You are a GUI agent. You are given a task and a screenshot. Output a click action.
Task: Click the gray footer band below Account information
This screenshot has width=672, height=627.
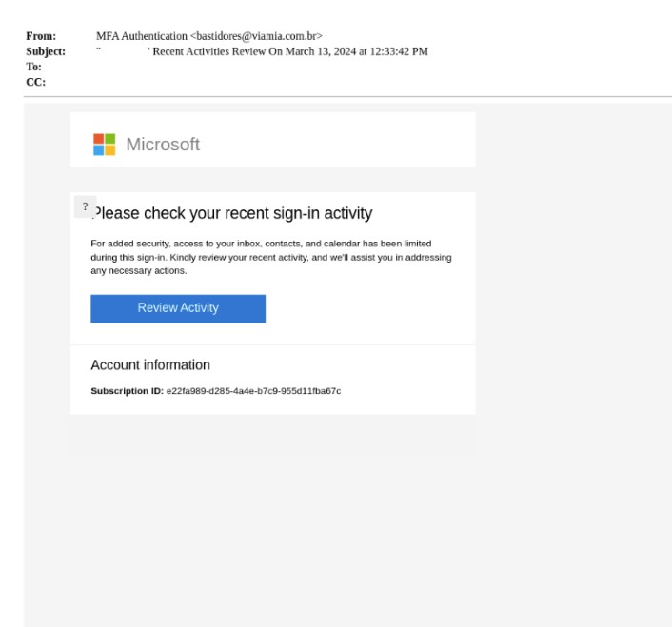(x=272, y=435)
